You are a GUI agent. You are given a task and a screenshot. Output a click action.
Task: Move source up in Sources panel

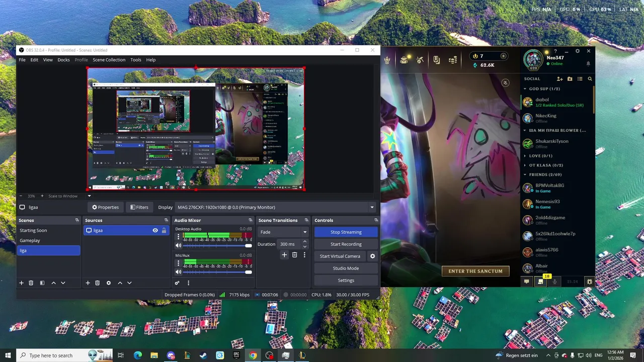coord(120,283)
